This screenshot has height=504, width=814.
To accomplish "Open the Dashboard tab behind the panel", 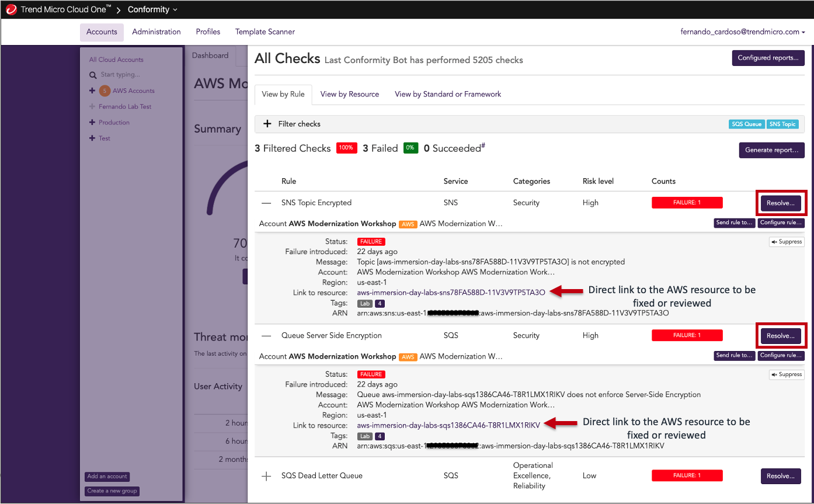I will [210, 55].
